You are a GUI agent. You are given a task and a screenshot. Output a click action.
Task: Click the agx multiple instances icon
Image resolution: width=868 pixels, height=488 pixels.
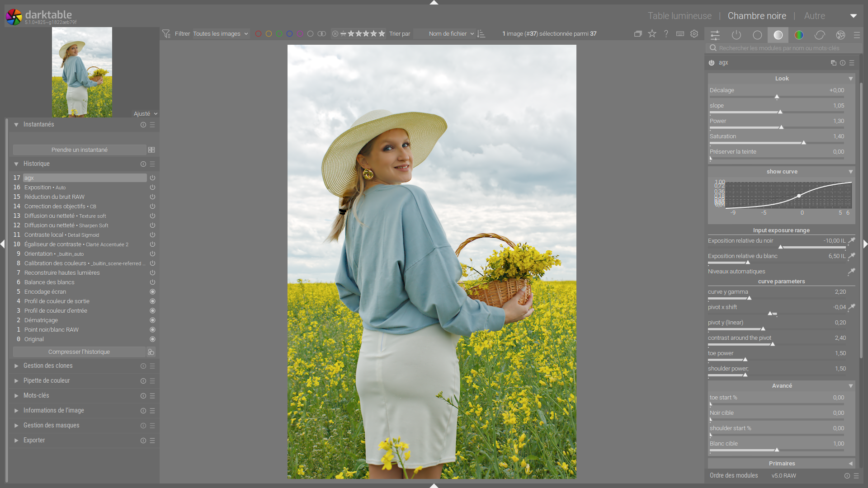coord(833,63)
